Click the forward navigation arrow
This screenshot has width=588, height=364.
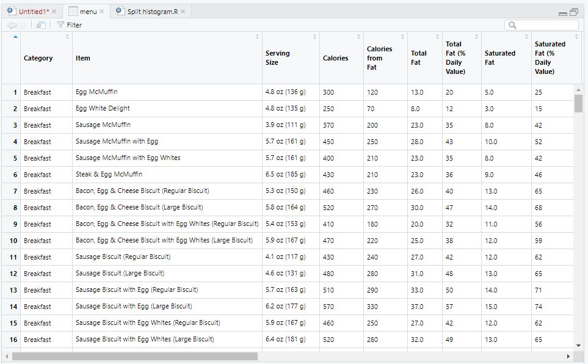[23, 25]
